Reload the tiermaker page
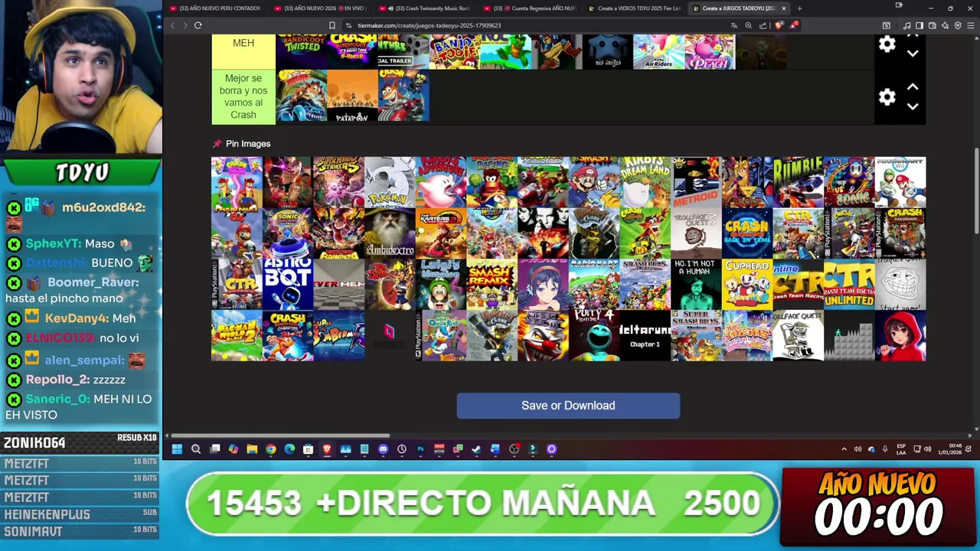Viewport: 980px width, 551px height. point(198,25)
